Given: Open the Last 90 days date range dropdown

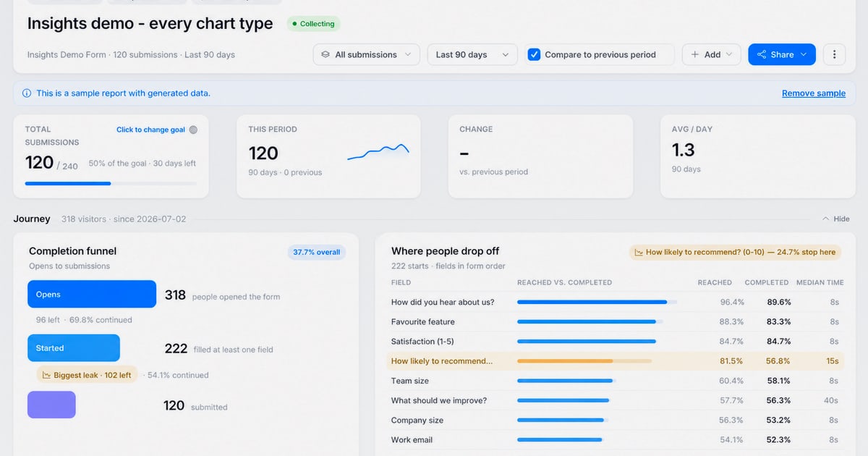Looking at the screenshot, I should [472, 54].
